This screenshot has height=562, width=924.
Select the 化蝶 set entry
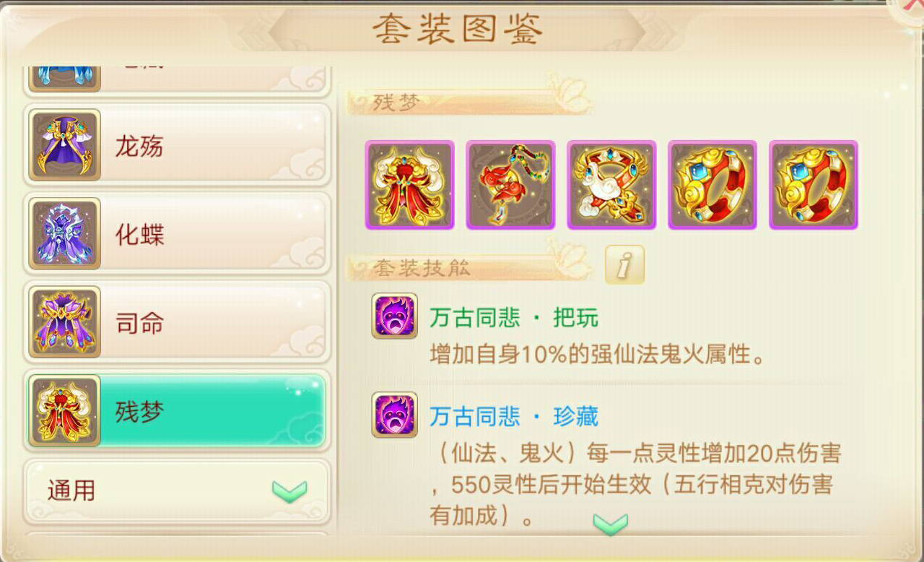click(x=178, y=234)
